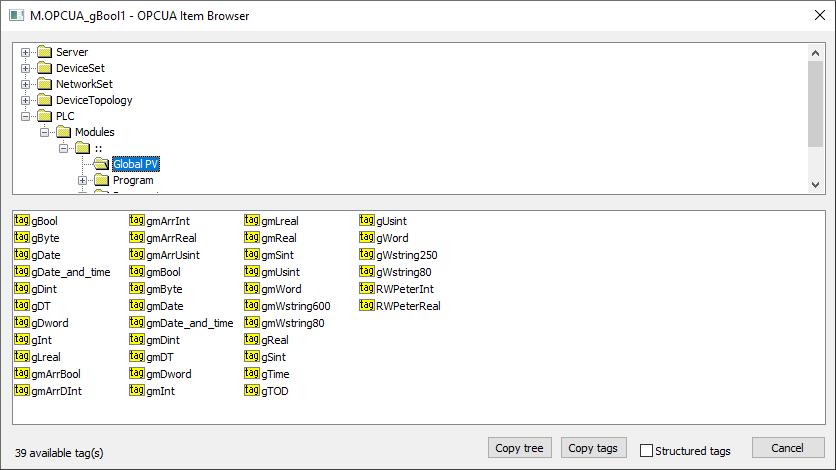Expand the Server tree node
The width and height of the screenshot is (836, 470).
point(26,52)
